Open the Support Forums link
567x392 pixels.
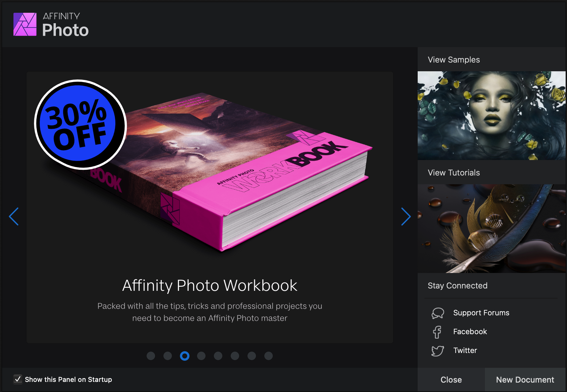click(481, 313)
